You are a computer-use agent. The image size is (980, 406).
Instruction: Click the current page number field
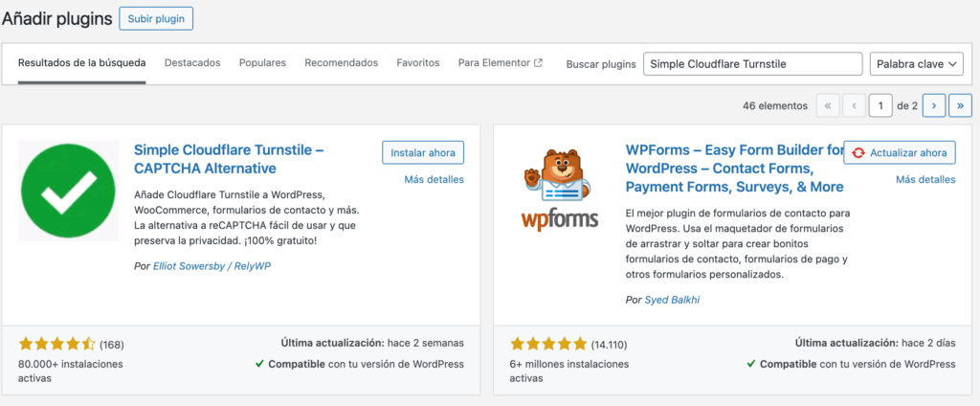[880, 105]
